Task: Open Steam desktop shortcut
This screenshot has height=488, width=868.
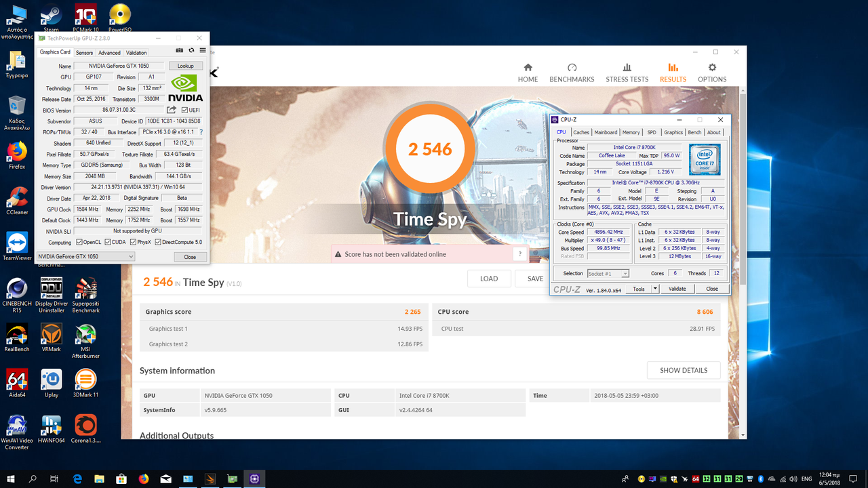Action: pos(51,18)
